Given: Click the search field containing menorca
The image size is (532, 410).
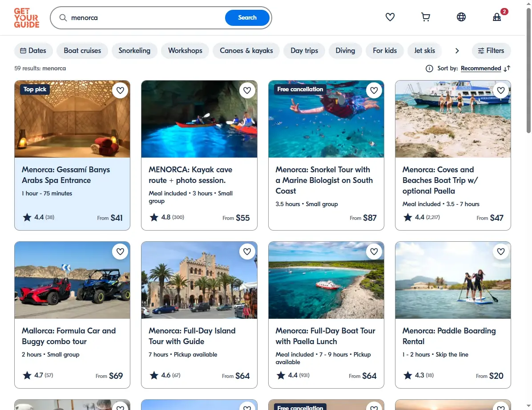Looking at the screenshot, I should click(x=146, y=18).
